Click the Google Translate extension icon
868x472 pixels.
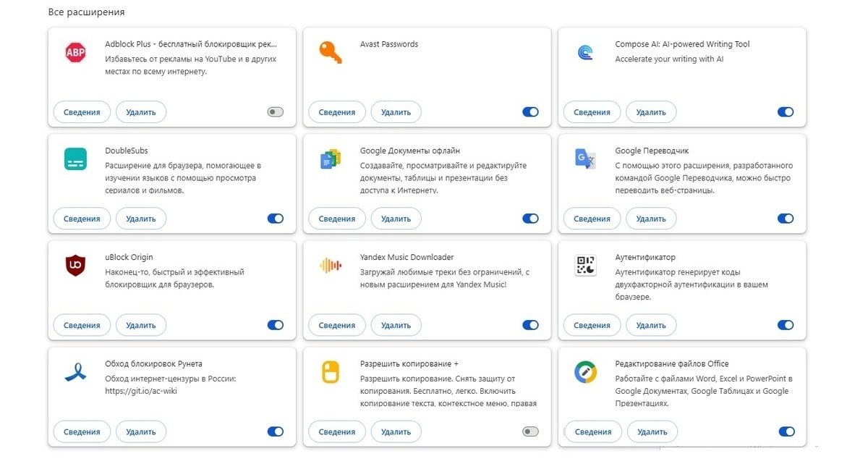click(585, 159)
